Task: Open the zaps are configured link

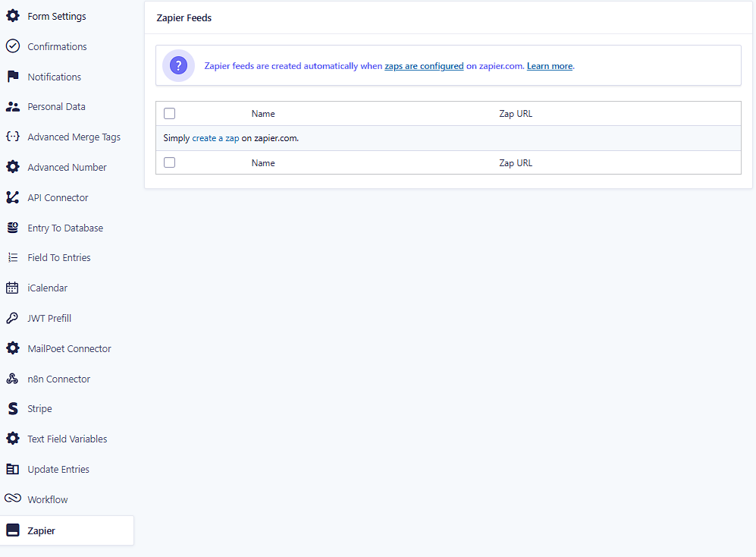Action: (424, 66)
